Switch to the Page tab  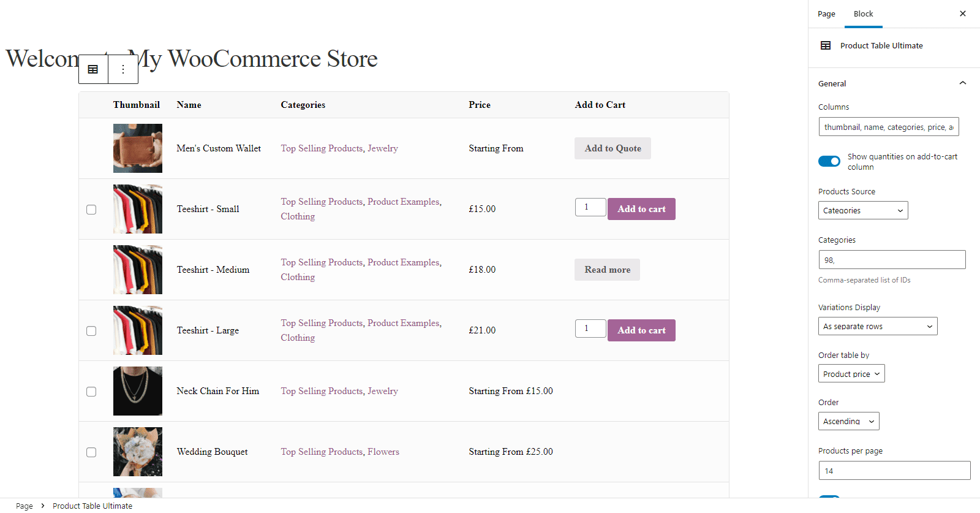[x=826, y=13]
